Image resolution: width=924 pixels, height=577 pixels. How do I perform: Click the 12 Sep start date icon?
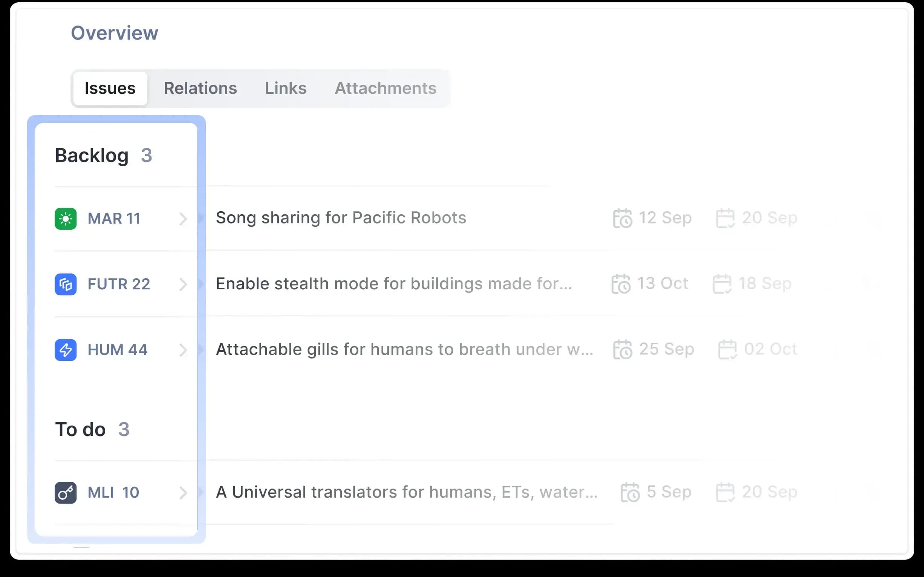pos(623,218)
